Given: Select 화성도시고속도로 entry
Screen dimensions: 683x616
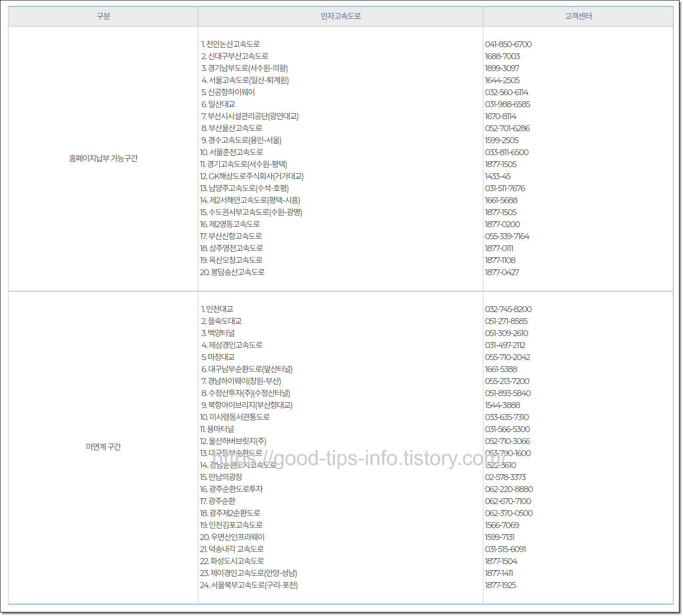Looking at the screenshot, I should click(232, 561).
